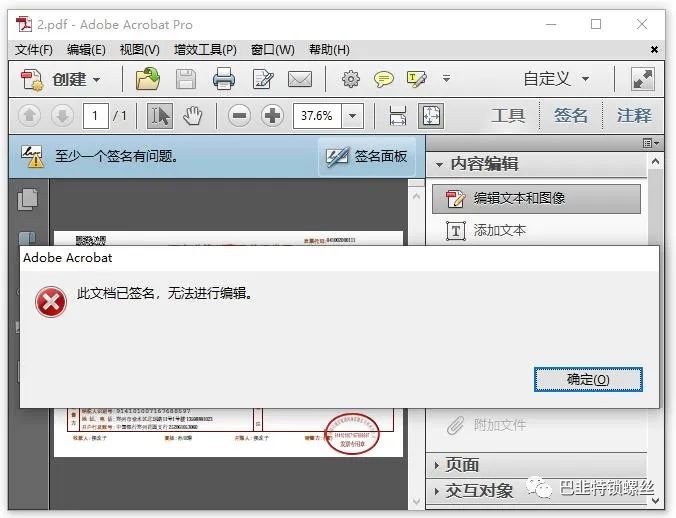Open the page thumbnails panel icon
The height and width of the screenshot is (518, 676).
click(x=28, y=200)
